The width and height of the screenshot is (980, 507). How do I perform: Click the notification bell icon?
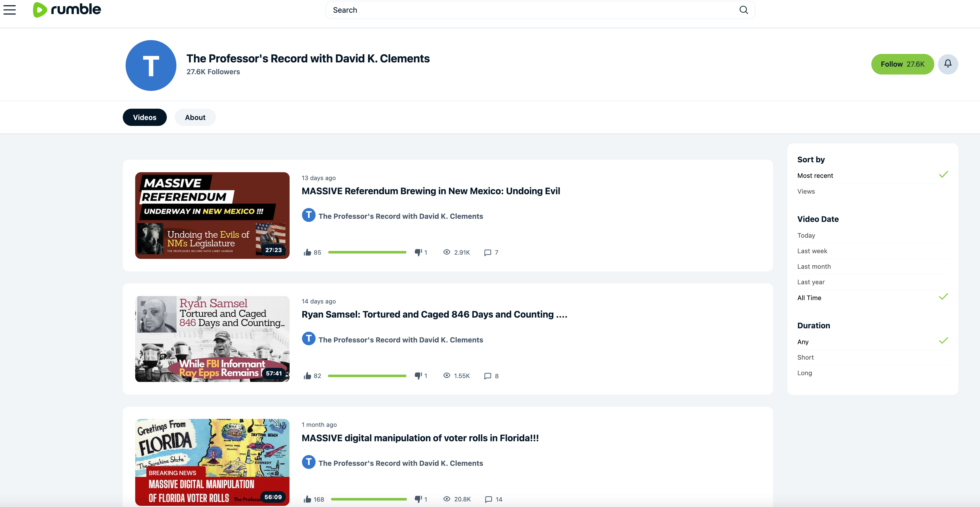tap(948, 64)
